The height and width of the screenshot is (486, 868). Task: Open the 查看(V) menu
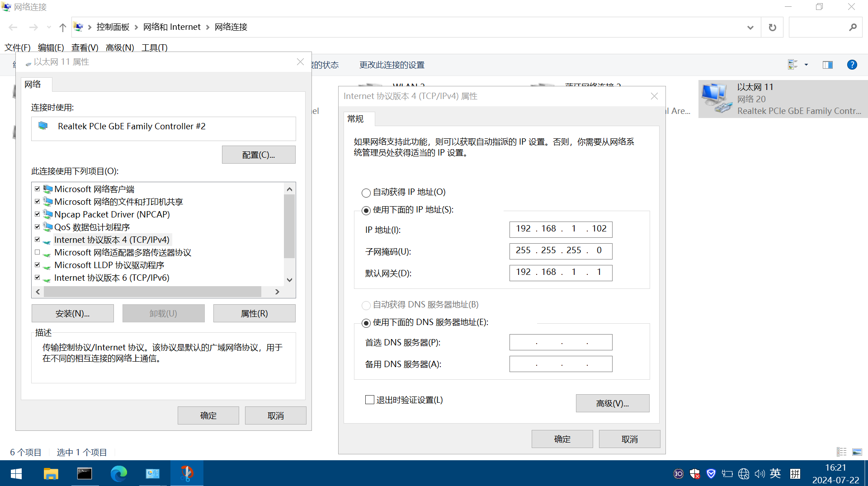tap(85, 47)
